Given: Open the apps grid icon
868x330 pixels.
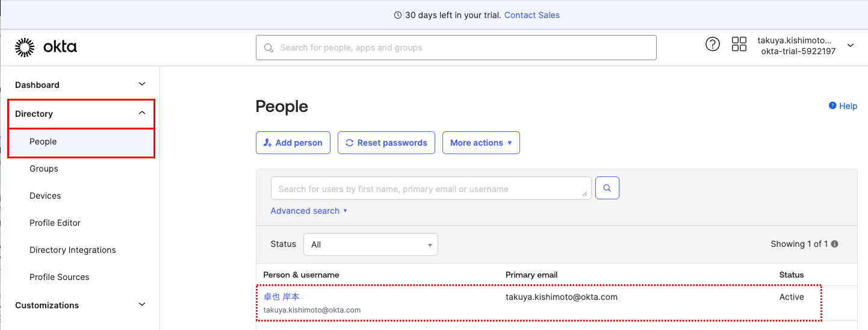Looking at the screenshot, I should (739, 44).
